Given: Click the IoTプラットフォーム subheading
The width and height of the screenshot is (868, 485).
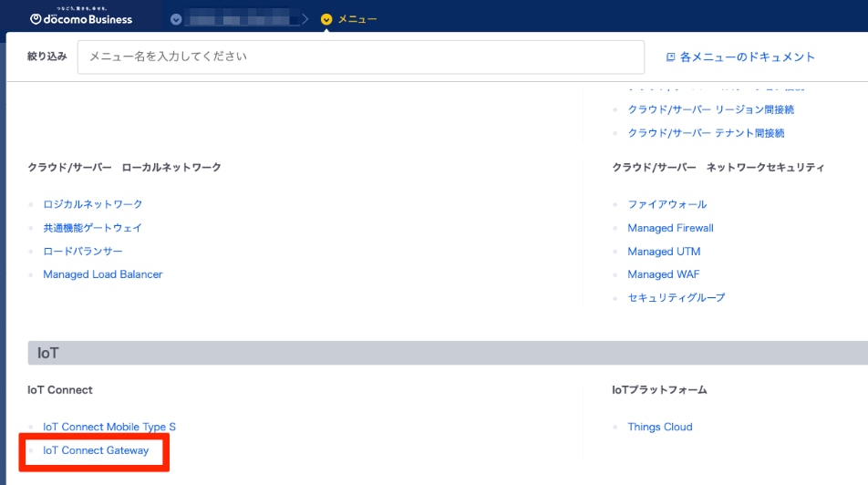Looking at the screenshot, I should tap(659, 390).
